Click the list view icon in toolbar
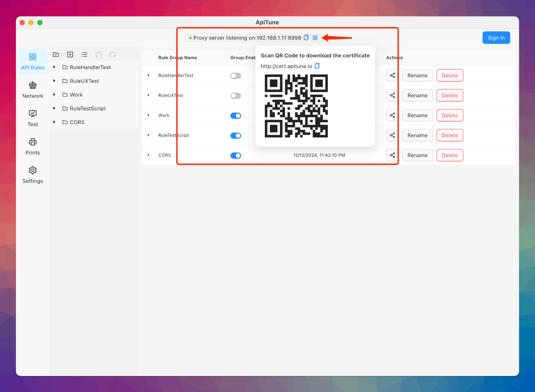This screenshot has height=392, width=535. click(84, 55)
